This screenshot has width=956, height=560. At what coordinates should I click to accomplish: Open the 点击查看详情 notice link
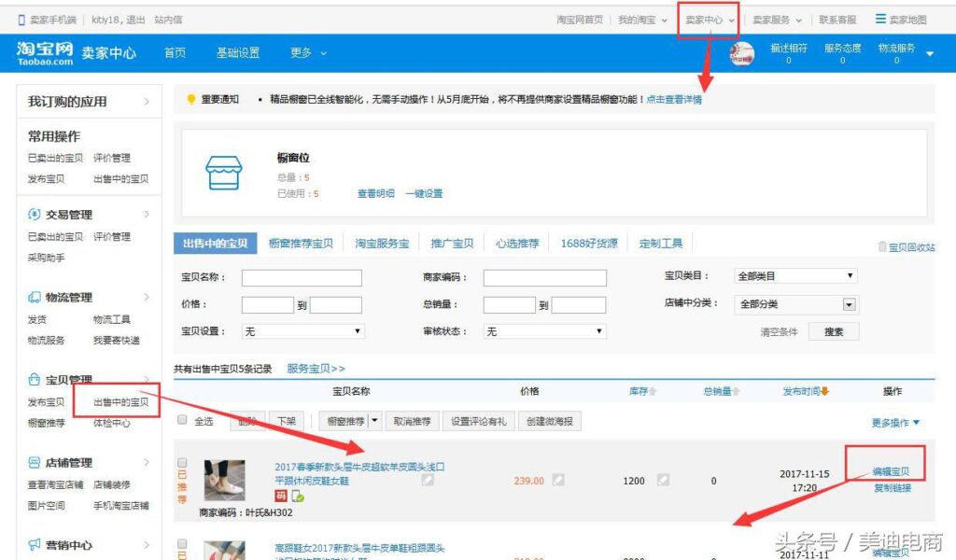(674, 99)
